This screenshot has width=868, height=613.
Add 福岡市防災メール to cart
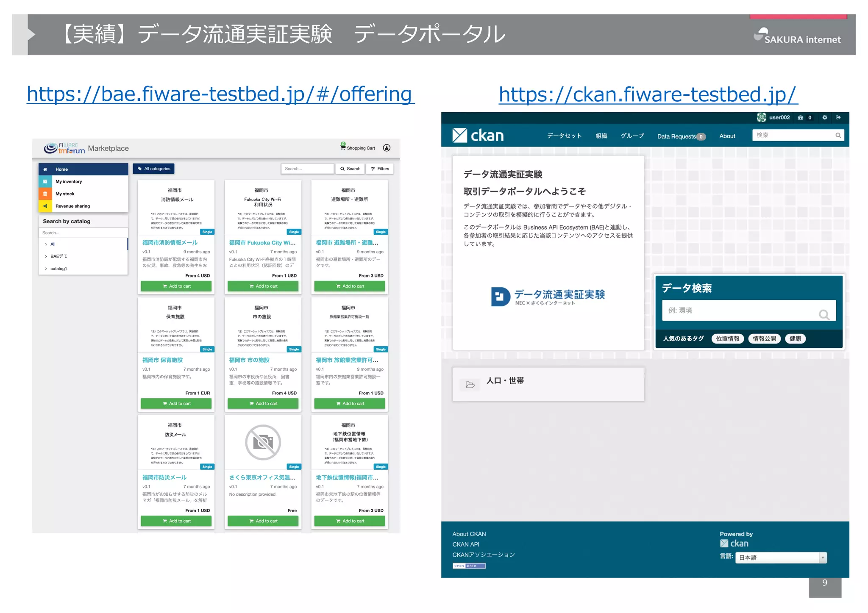tap(176, 521)
